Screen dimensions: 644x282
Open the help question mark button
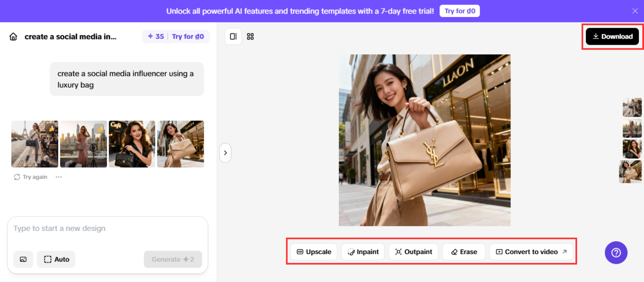click(616, 252)
